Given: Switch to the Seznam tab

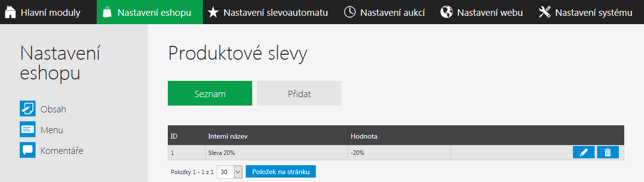Looking at the screenshot, I should 210,93.
